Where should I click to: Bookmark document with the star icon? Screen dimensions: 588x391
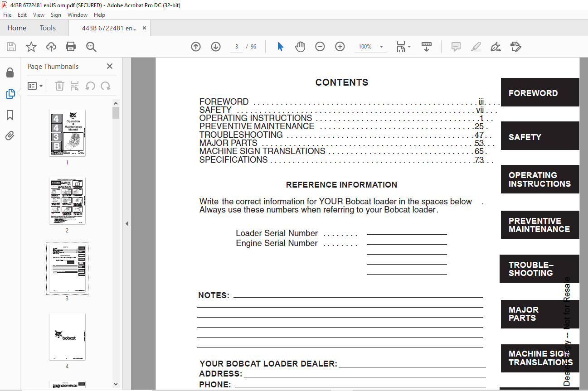pos(31,47)
